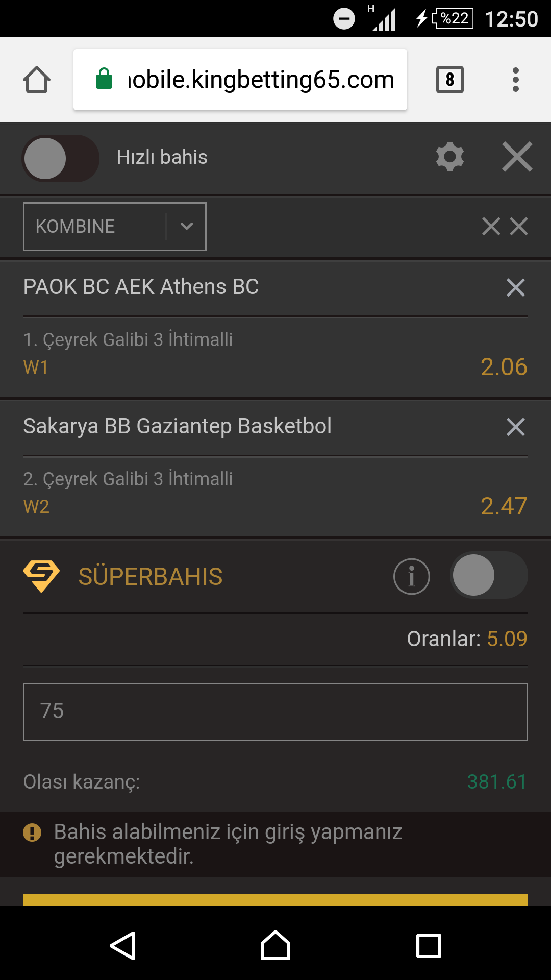Open browser three-dot overflow menu
This screenshot has width=551, height=980.
tap(516, 80)
